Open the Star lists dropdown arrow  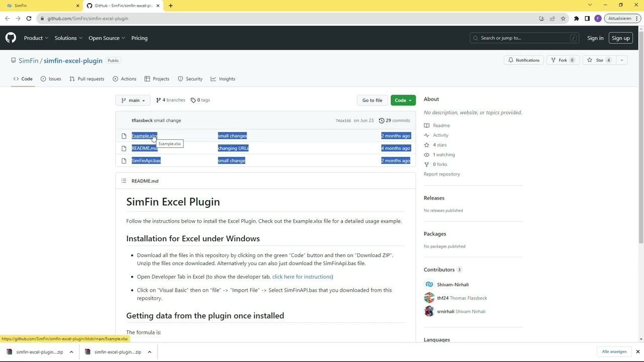click(621, 60)
